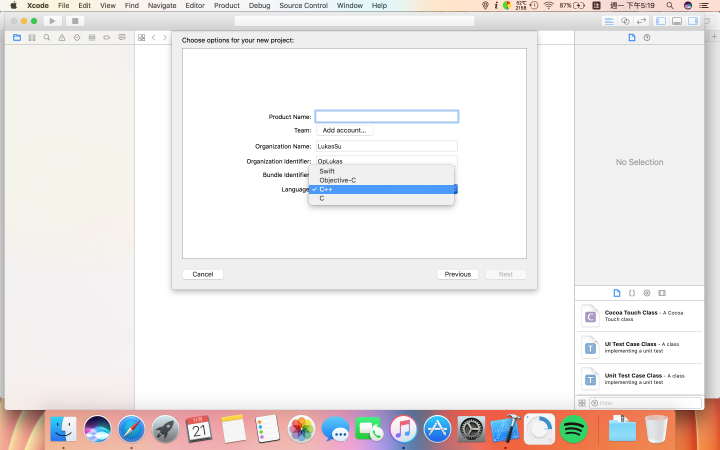The height and width of the screenshot is (450, 720).
Task: Click the Add account... button
Action: pyautogui.click(x=344, y=130)
